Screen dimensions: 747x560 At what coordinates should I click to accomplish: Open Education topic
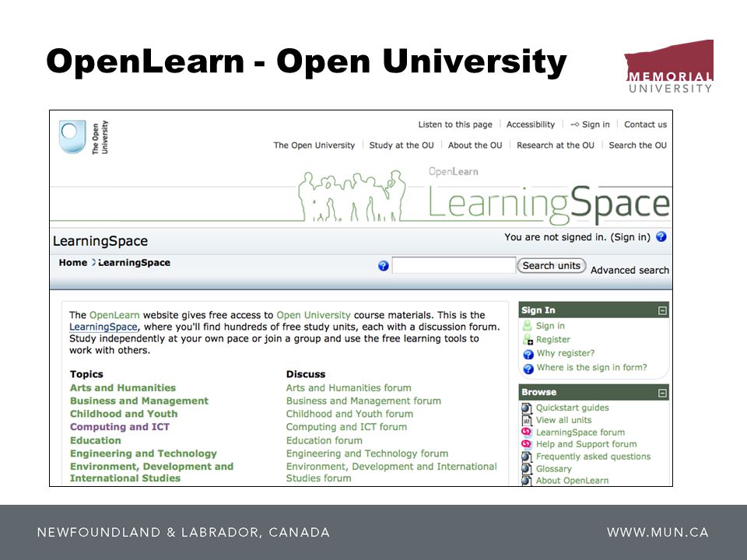[x=95, y=440]
